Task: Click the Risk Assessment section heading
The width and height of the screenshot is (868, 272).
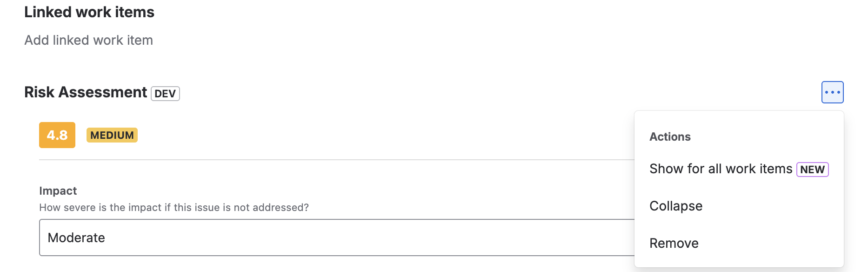Action: (x=86, y=92)
